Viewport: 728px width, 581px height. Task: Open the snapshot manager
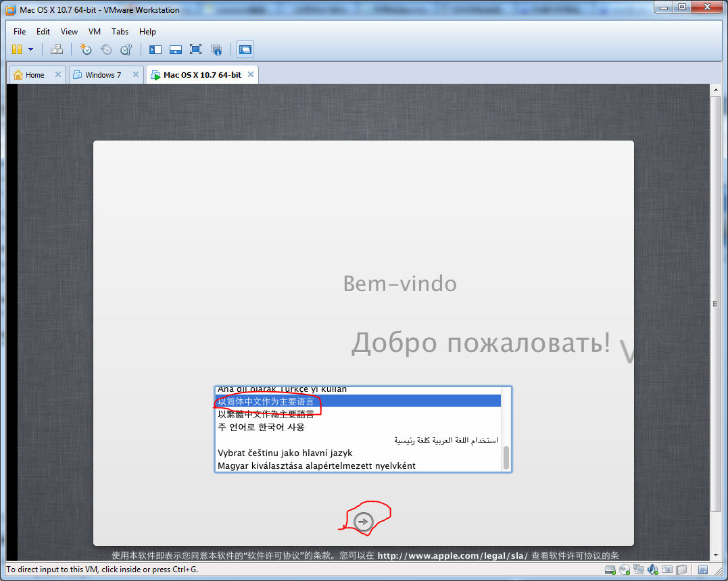126,49
